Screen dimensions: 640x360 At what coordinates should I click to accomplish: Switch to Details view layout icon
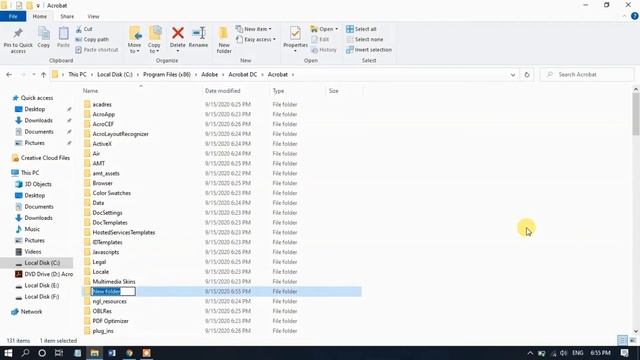coord(622,340)
